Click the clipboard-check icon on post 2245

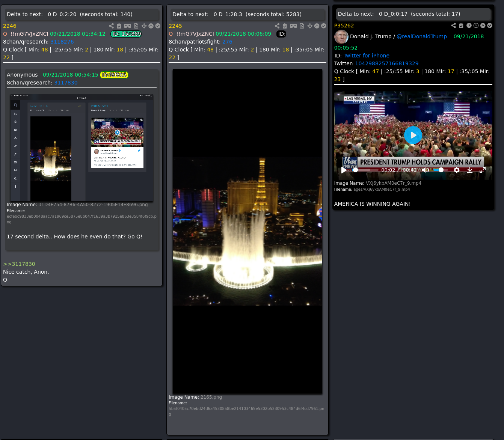285,26
